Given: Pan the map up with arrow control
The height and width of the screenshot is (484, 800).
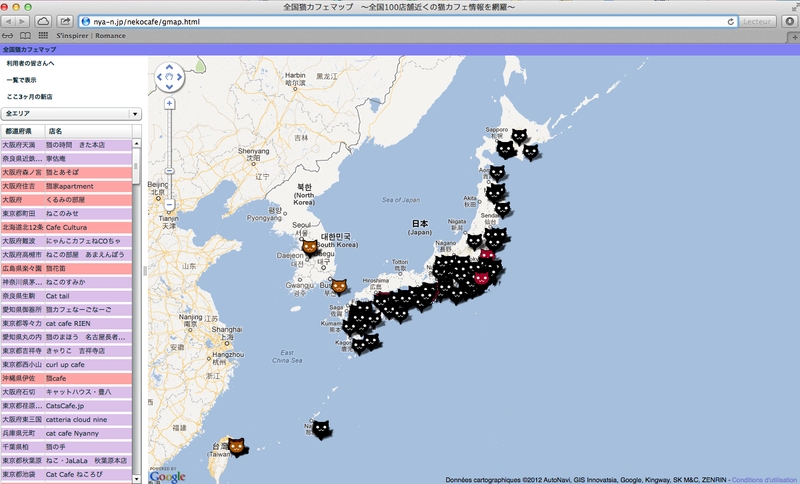Looking at the screenshot, I should 170,67.
